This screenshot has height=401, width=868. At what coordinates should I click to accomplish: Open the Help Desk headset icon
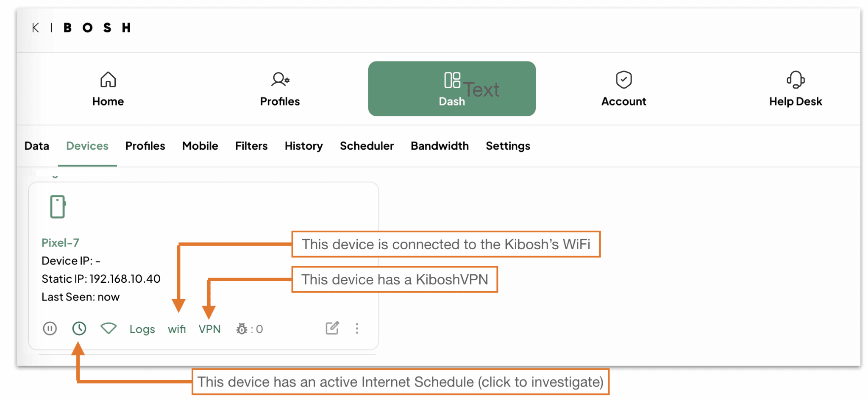point(796,79)
